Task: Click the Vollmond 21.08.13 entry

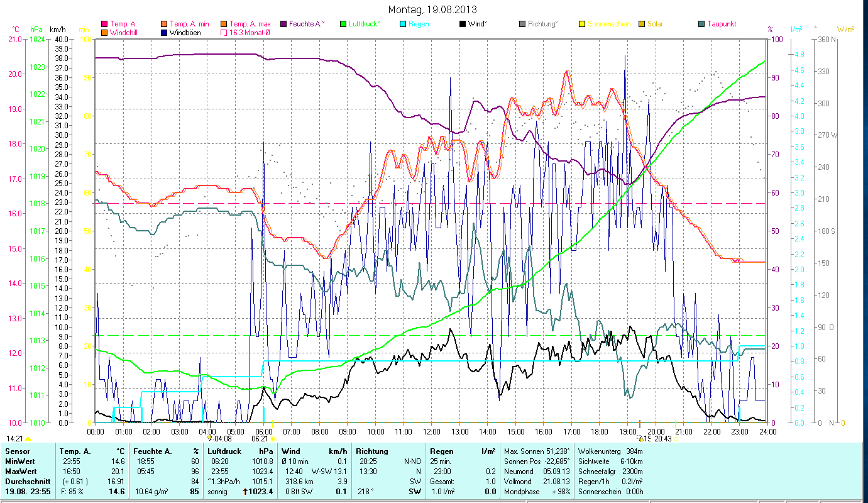Action: 537,482
